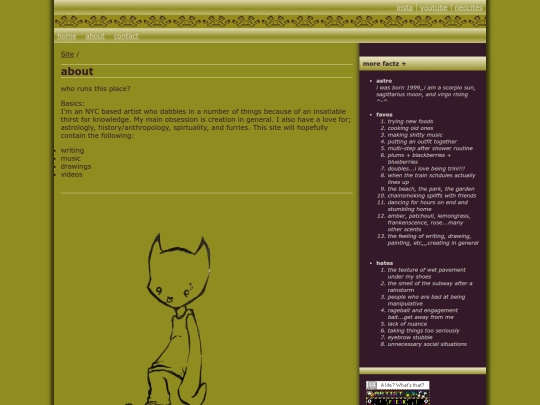540x405 pixels.
Task: Click hate 'eyebrow stubble'
Action: tap(410, 337)
